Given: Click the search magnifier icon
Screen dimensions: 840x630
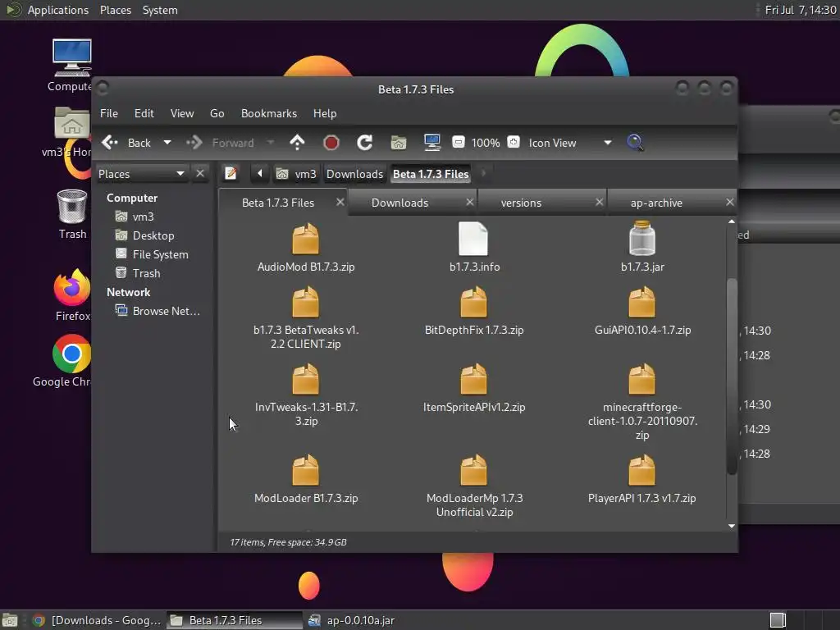Looking at the screenshot, I should pos(635,143).
